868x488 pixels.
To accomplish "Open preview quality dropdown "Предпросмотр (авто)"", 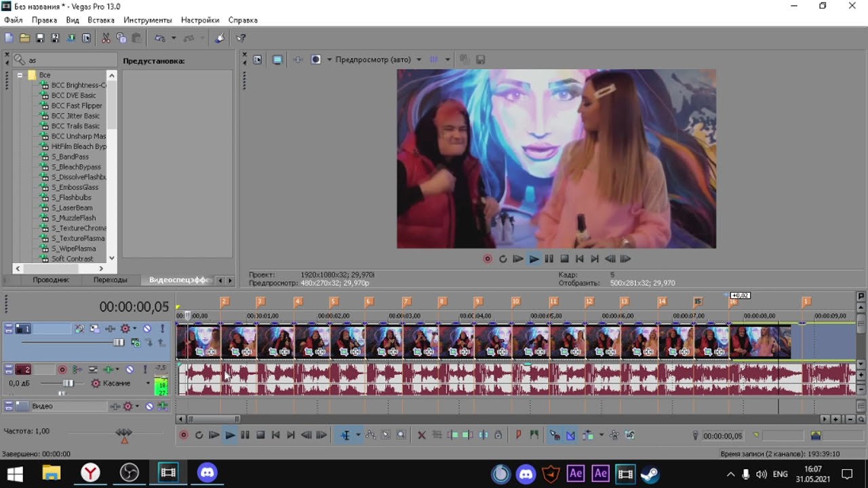I will pyautogui.click(x=378, y=60).
